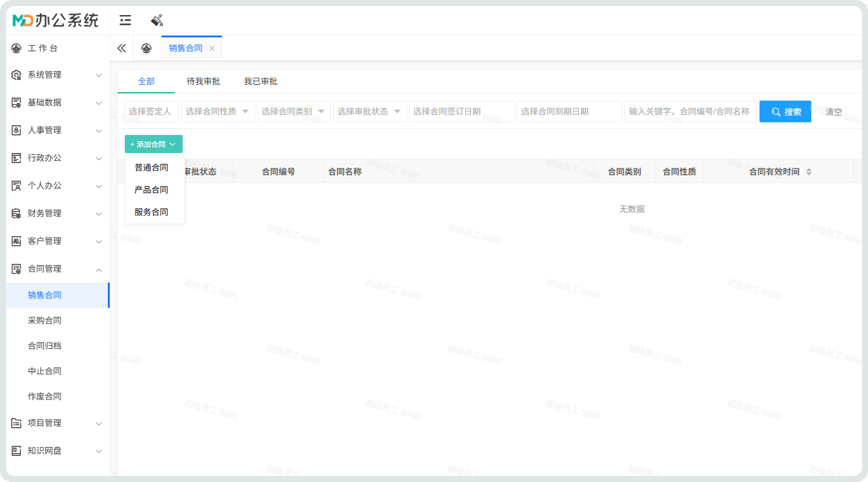Click the 工作台 icon in sidebar

point(16,48)
